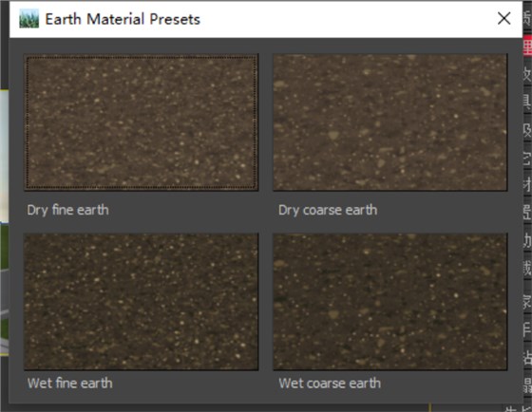Click the 'Wet fine earth' caption

(x=70, y=384)
